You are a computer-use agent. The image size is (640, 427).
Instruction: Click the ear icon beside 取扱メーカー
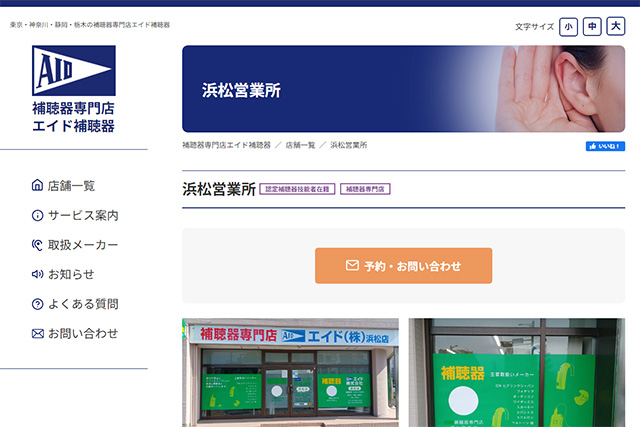(38, 244)
